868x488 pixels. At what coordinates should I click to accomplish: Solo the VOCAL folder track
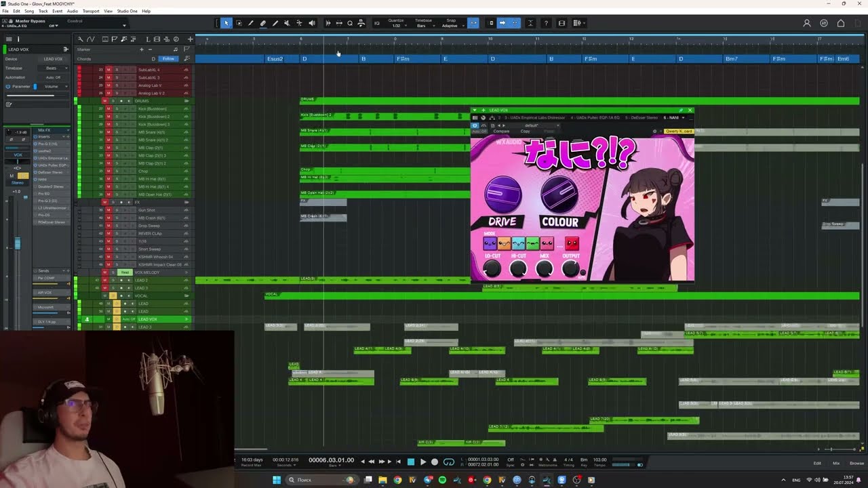click(113, 296)
